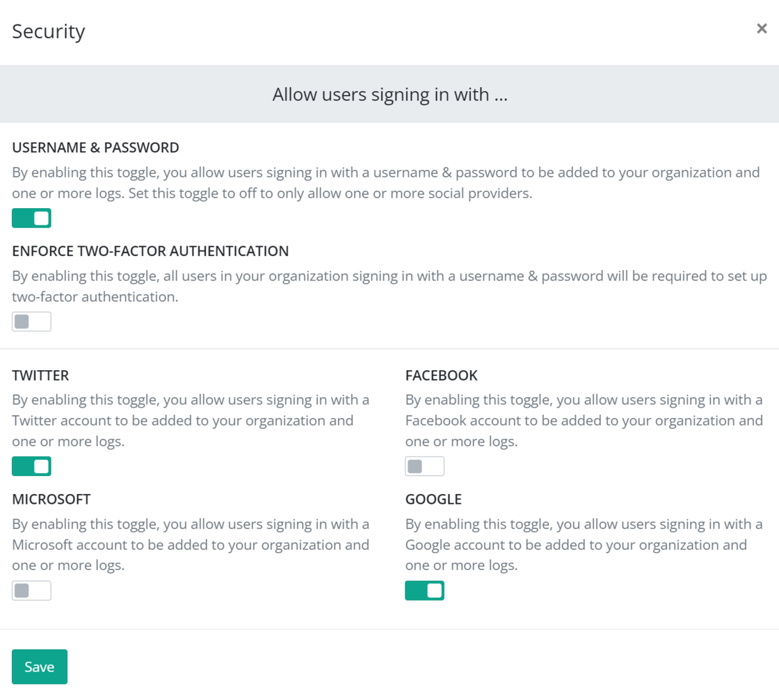779x700 pixels.
Task: Close the Security dialog with X
Action: [762, 29]
